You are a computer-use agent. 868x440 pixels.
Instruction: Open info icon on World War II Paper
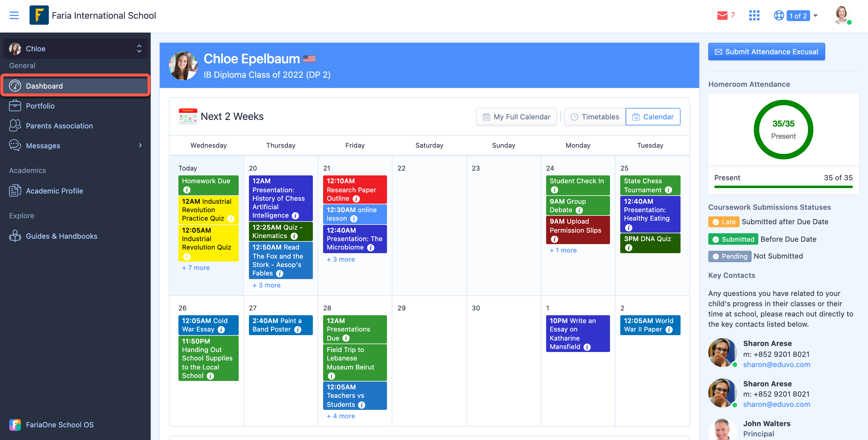click(669, 329)
